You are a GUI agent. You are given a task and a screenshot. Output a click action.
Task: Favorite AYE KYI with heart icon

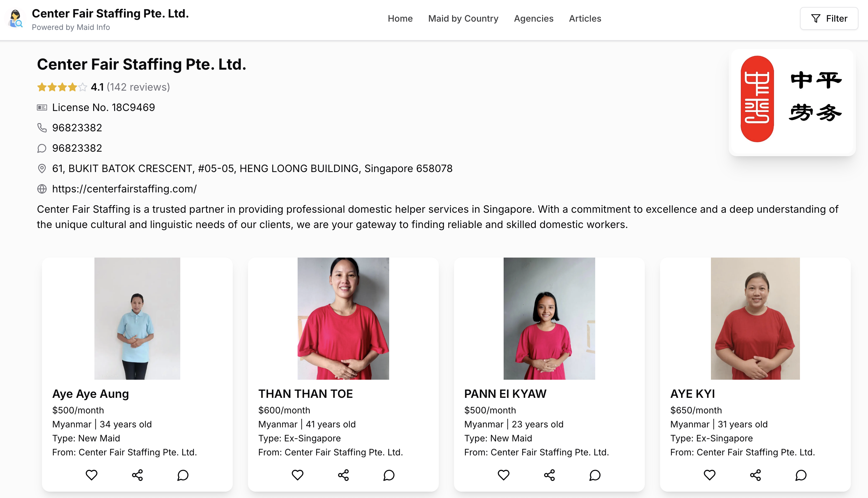pyautogui.click(x=709, y=475)
